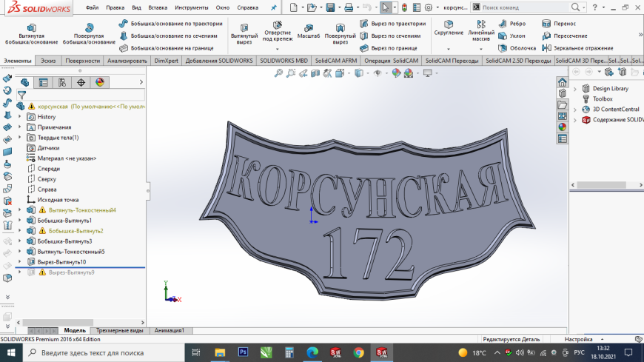
Task: Switch to the Анимация1 tab
Action: tap(170, 330)
